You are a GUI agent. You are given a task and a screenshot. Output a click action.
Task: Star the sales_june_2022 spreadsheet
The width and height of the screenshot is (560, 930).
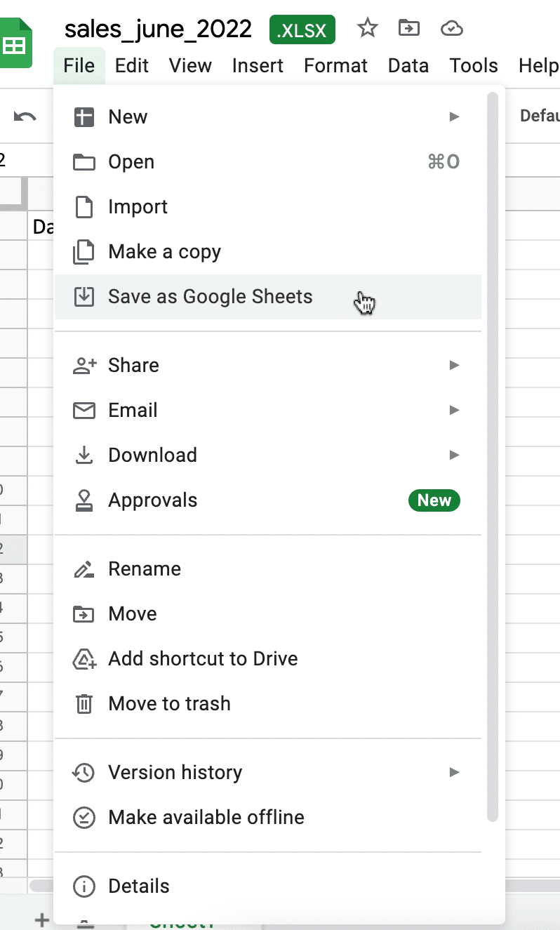click(x=367, y=29)
